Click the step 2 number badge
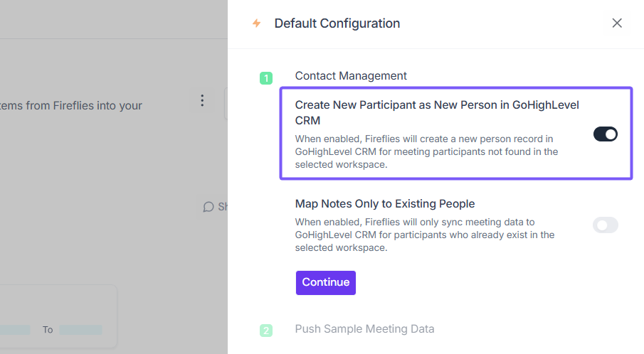 pyautogui.click(x=266, y=331)
